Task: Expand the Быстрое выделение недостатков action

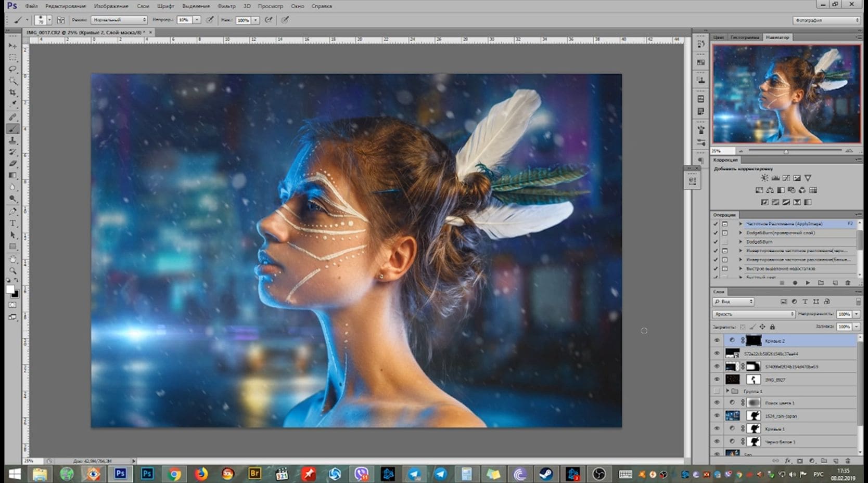Action: pyautogui.click(x=741, y=269)
